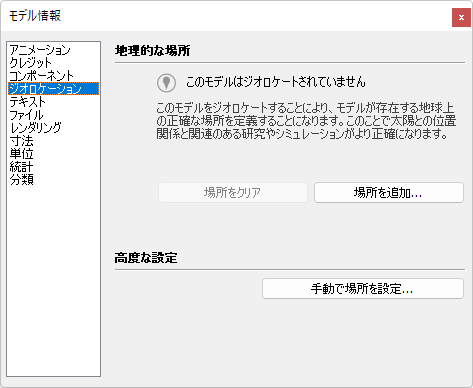This screenshot has width=473, height=388.
Task: Click the disabled 場所をクリア button
Action: pos(233,192)
